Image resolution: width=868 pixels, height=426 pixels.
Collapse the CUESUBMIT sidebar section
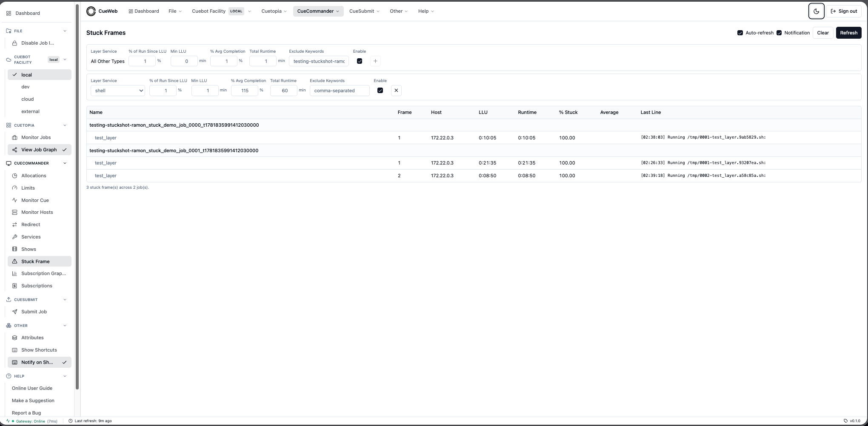point(65,300)
